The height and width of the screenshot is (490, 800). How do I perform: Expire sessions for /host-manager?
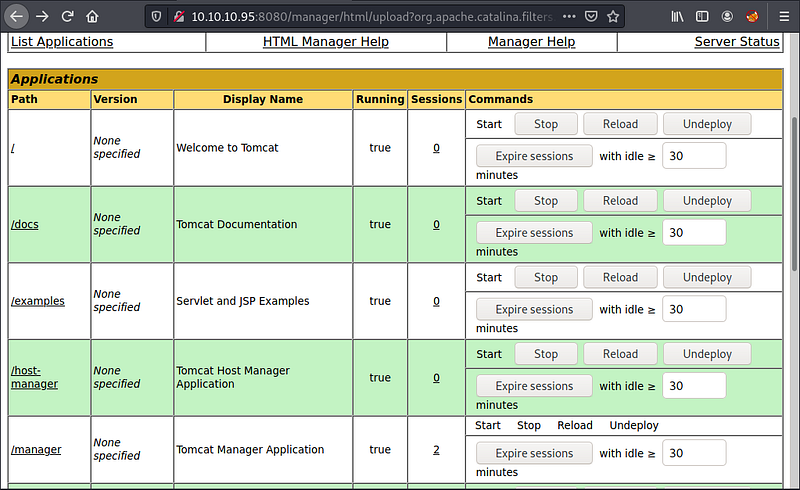pyautogui.click(x=534, y=386)
